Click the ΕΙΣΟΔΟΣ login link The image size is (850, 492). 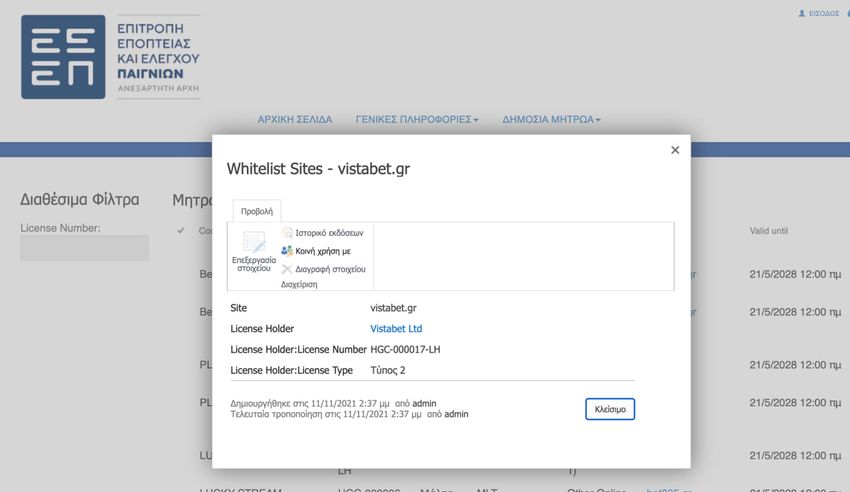(x=819, y=13)
